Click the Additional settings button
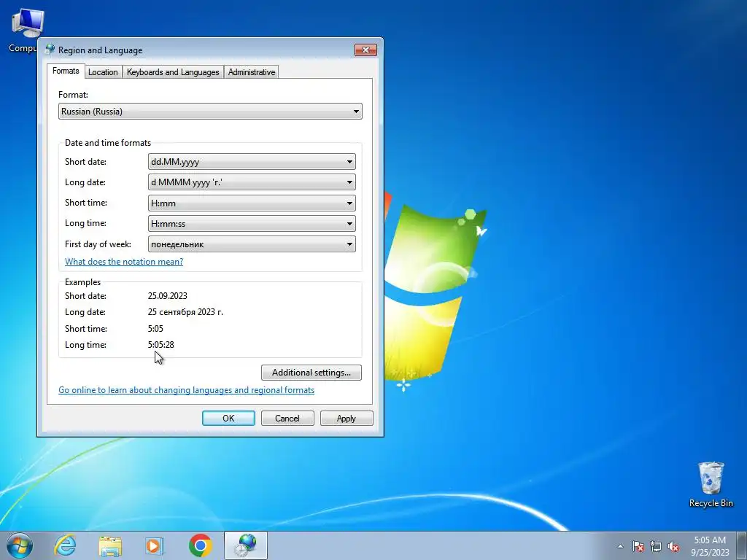This screenshot has height=560, width=747. [x=311, y=373]
